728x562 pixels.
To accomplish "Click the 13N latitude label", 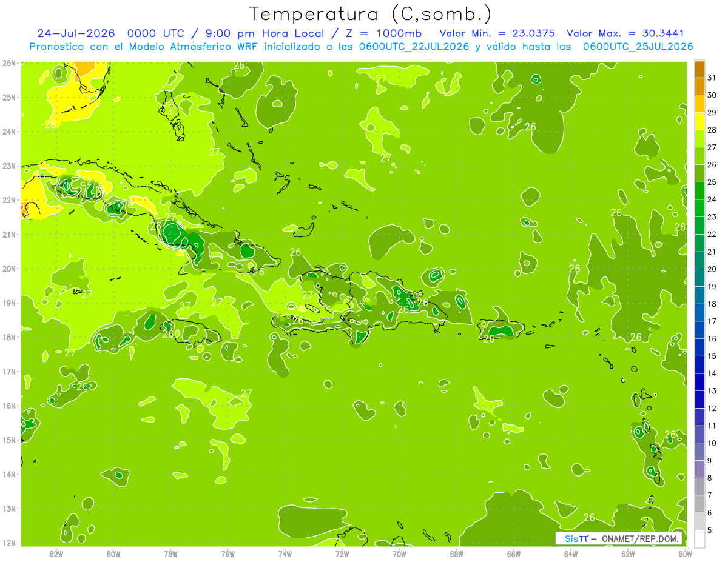I will (8, 509).
